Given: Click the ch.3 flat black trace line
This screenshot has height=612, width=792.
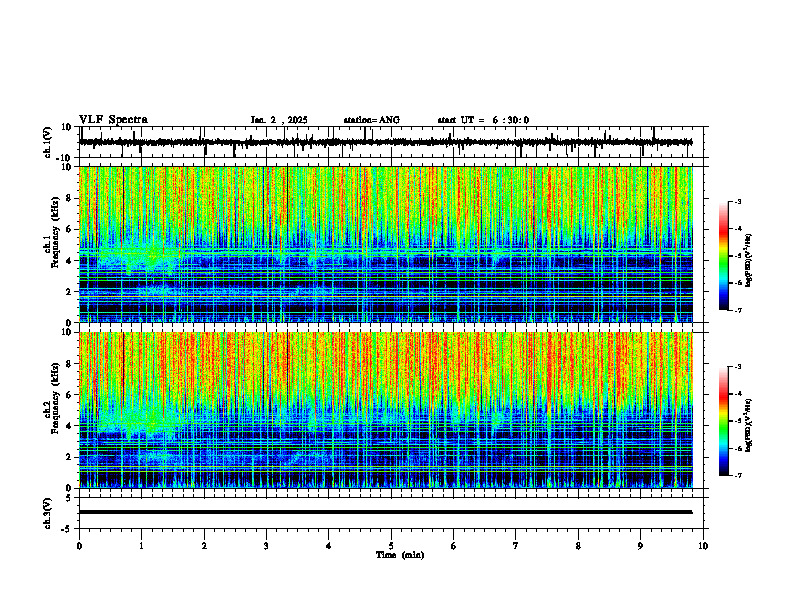Looking at the screenshot, I should [386, 512].
